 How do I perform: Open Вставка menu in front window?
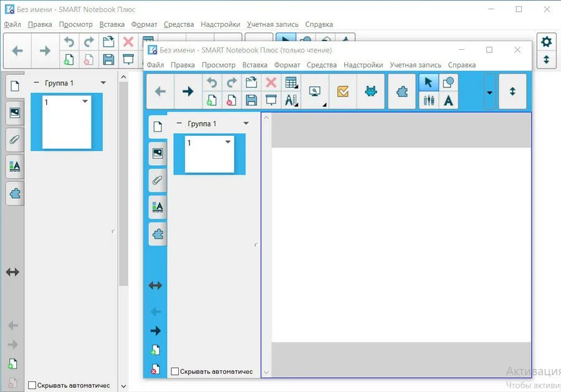[x=255, y=65]
